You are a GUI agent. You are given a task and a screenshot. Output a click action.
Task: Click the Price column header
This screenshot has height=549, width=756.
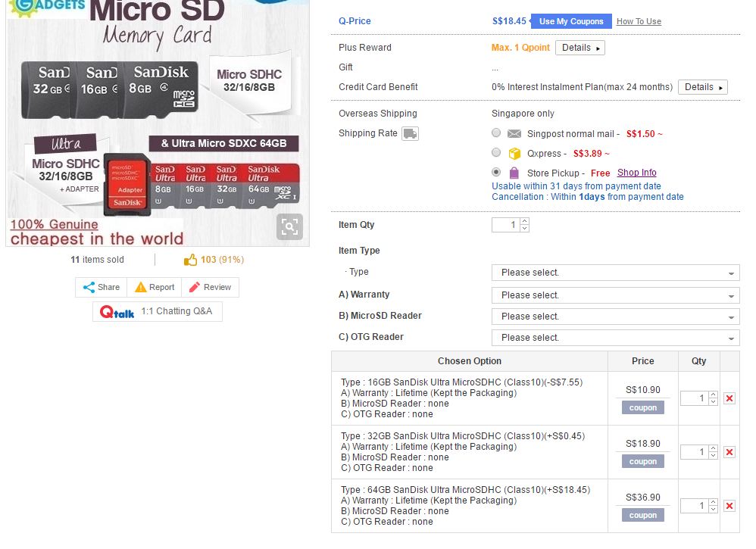coord(642,361)
